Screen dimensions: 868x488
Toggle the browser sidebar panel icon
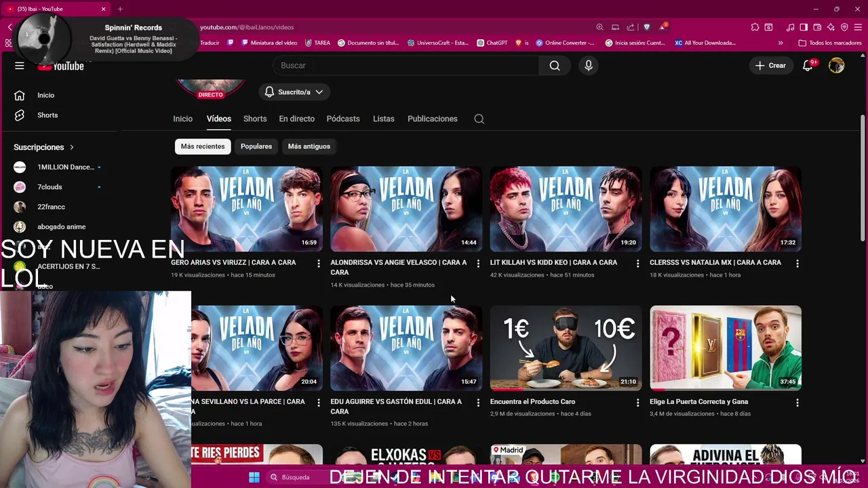coord(804,27)
